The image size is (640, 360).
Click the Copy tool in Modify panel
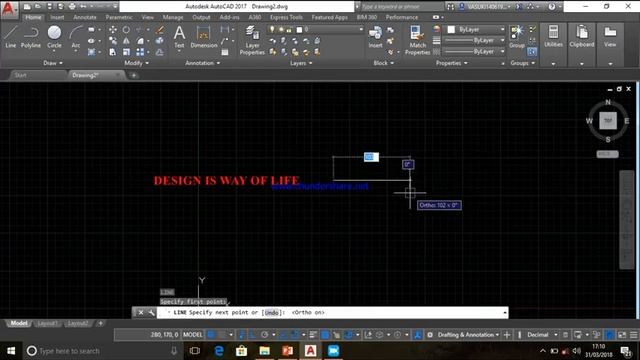pos(113,41)
